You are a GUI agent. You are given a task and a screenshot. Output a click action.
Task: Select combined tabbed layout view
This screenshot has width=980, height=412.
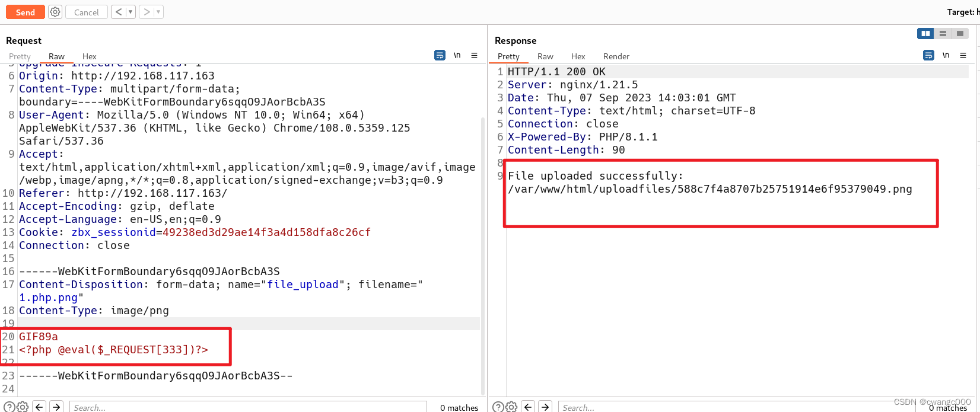[960, 34]
